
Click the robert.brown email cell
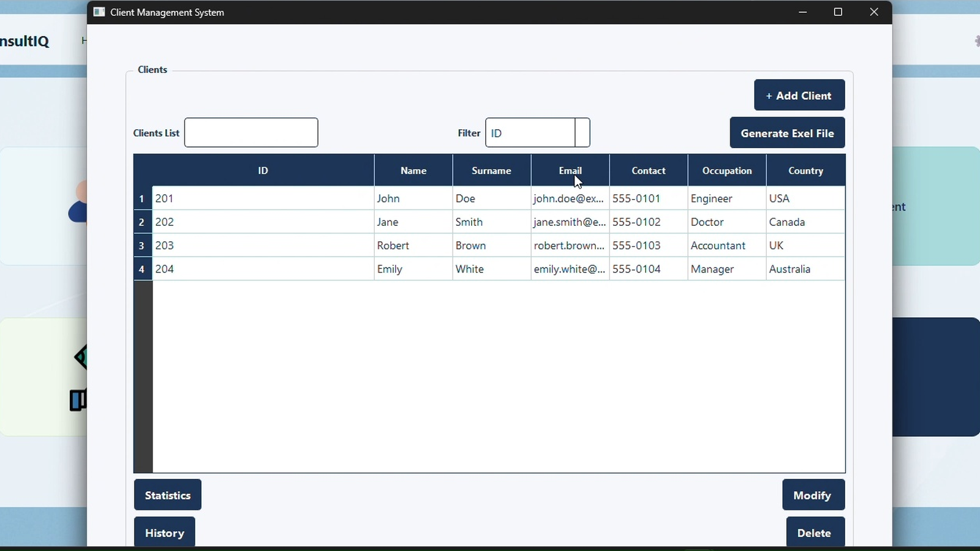[x=570, y=245]
